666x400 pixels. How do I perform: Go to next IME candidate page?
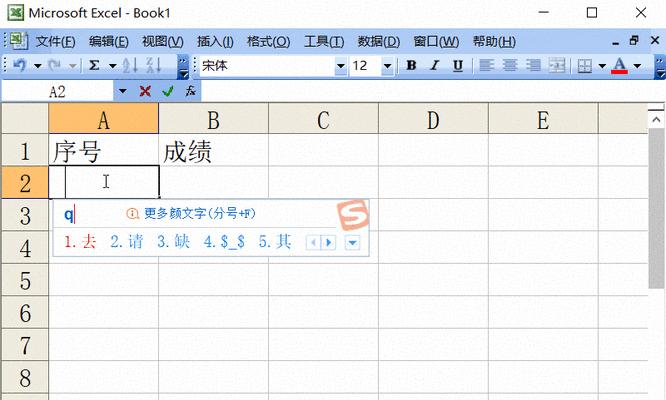(328, 242)
